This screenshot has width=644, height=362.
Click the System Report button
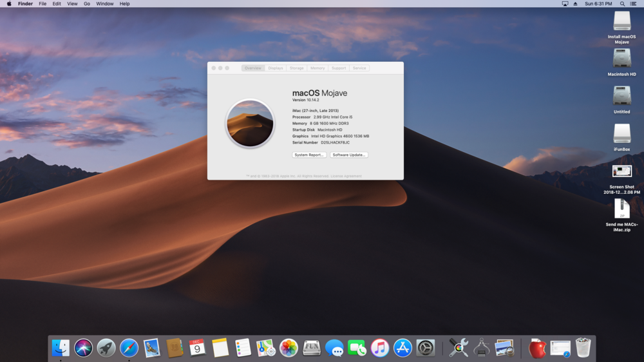point(308,155)
